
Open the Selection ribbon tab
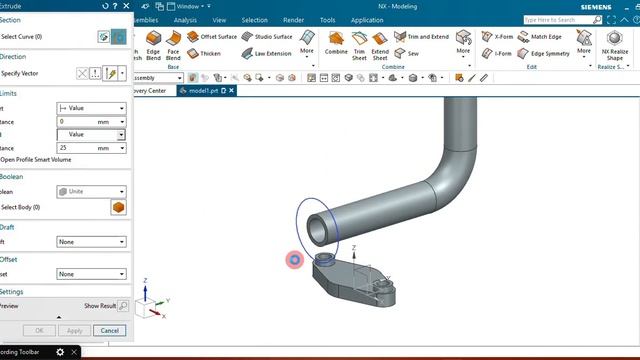pyautogui.click(x=255, y=20)
